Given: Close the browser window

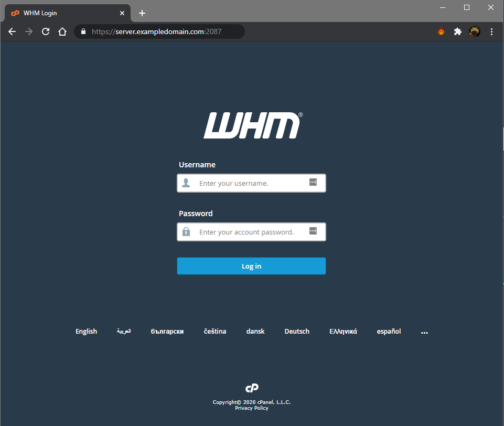Looking at the screenshot, I should point(491,7).
